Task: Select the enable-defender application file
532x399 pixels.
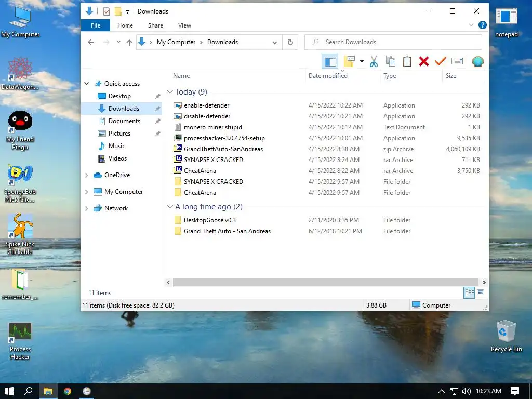Action: (206, 105)
